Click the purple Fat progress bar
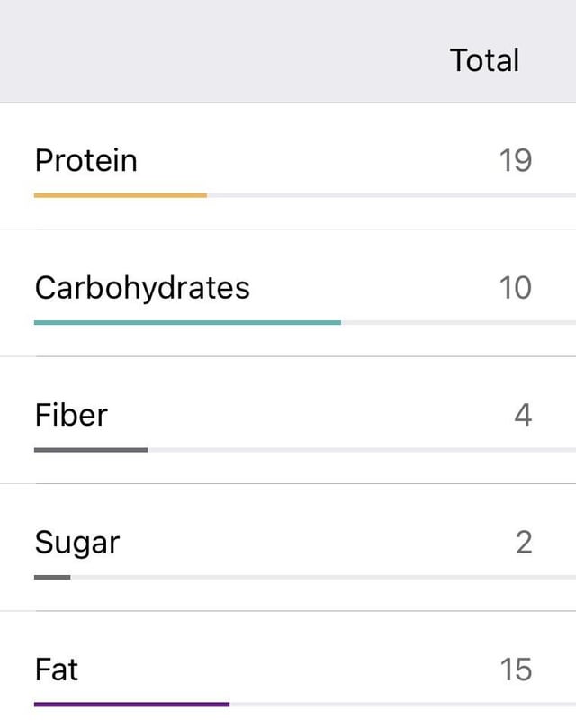576x728 pixels. (132, 705)
